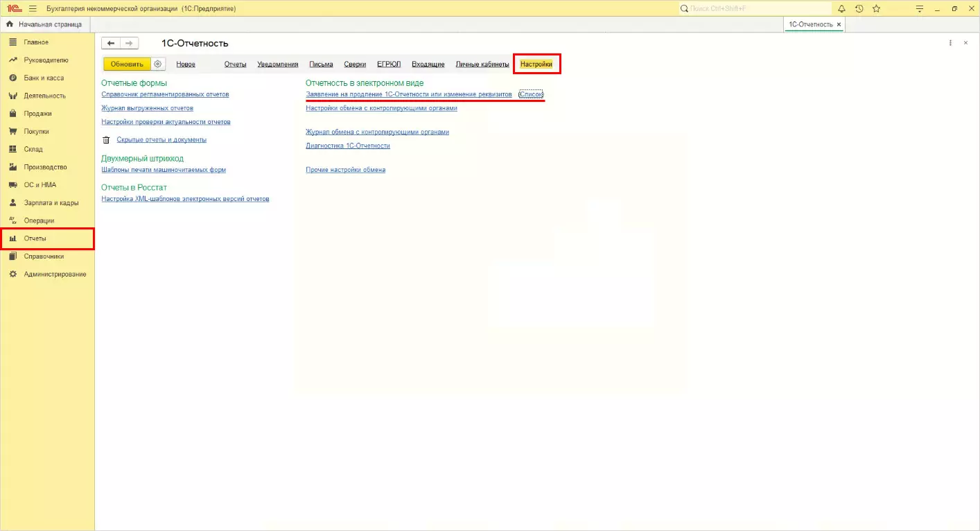Switch to the ЕГРЮЛ tab
The image size is (980, 531).
pos(389,64)
